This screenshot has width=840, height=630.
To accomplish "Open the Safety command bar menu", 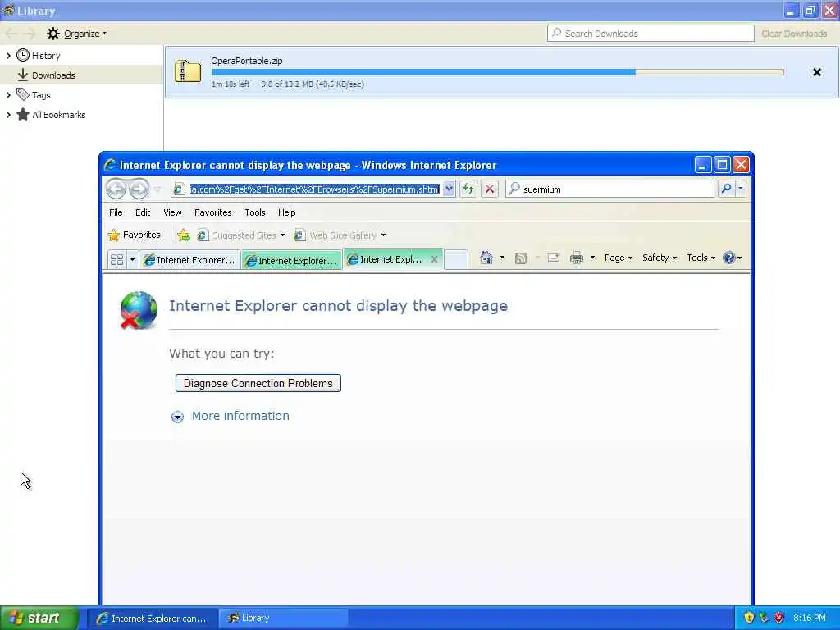I will 660,258.
